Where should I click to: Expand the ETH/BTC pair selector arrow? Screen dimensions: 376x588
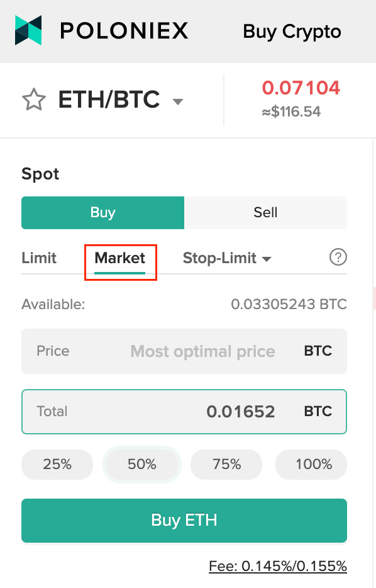177,101
